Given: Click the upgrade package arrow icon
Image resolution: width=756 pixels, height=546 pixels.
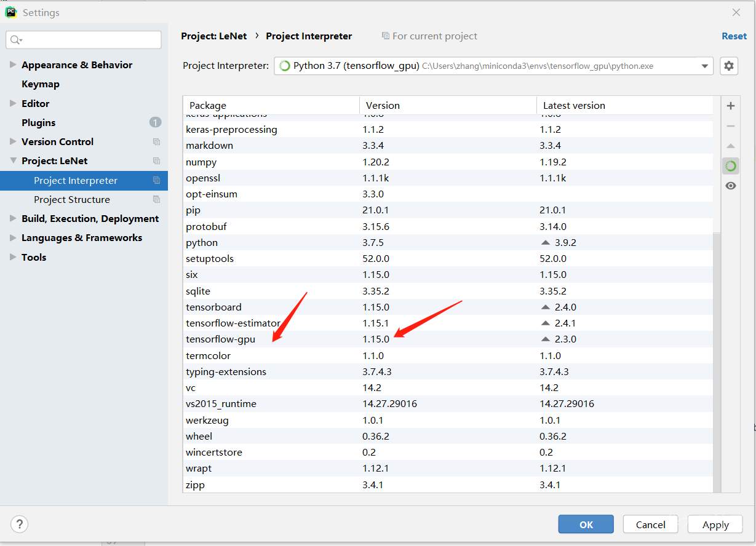Looking at the screenshot, I should coord(731,146).
